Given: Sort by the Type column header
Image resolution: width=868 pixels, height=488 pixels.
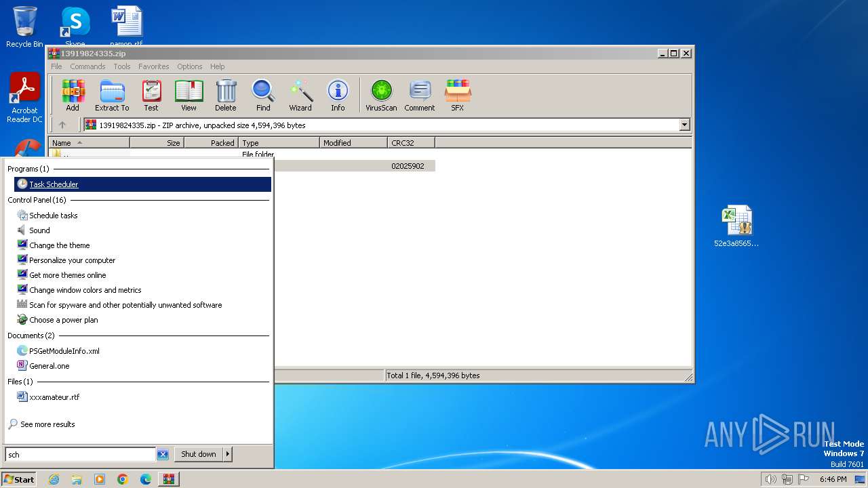Looking at the screenshot, I should [x=279, y=143].
